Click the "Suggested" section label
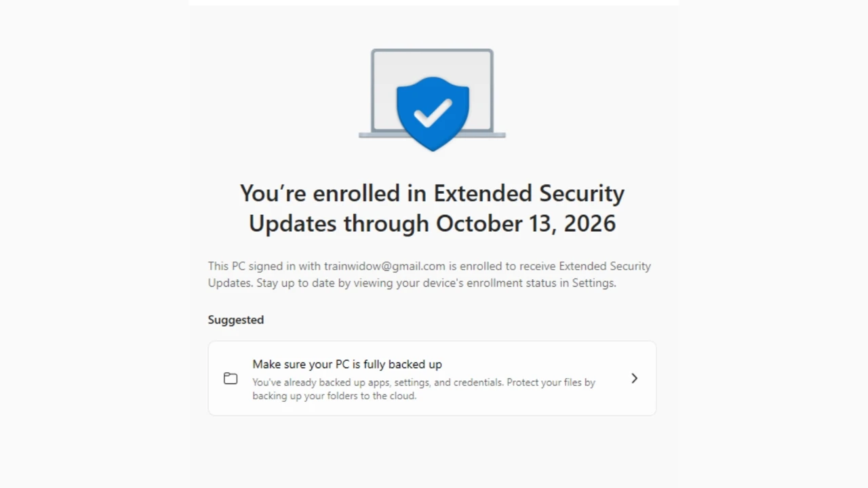 click(235, 319)
